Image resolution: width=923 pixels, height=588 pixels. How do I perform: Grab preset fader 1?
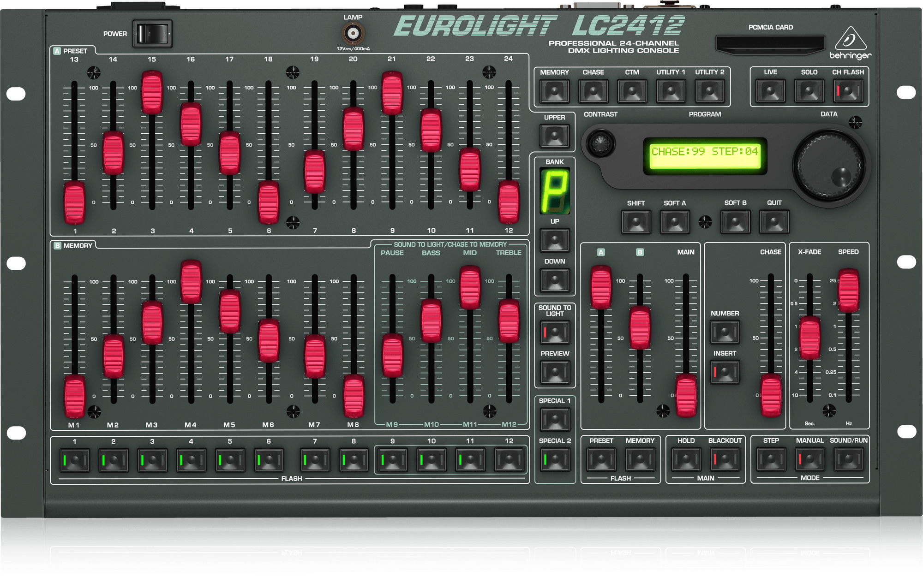[x=74, y=203]
